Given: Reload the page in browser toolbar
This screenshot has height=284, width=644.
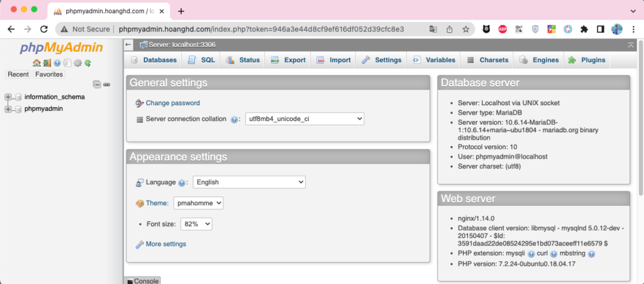Looking at the screenshot, I should click(44, 29).
